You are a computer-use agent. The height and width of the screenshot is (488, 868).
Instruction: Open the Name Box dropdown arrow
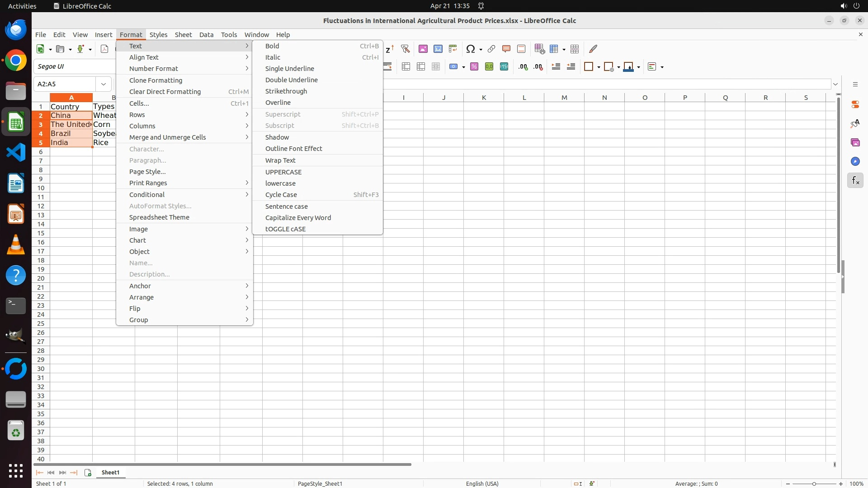104,84
